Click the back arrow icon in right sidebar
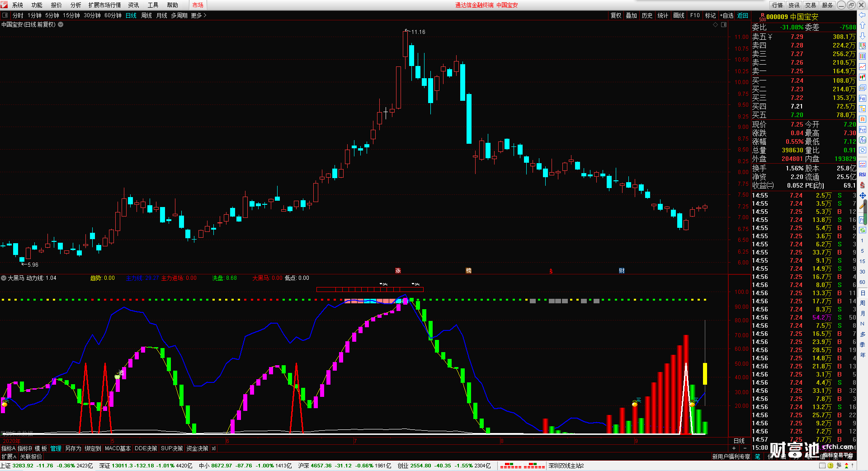Image resolution: width=868 pixels, height=471 pixels. [863, 15]
